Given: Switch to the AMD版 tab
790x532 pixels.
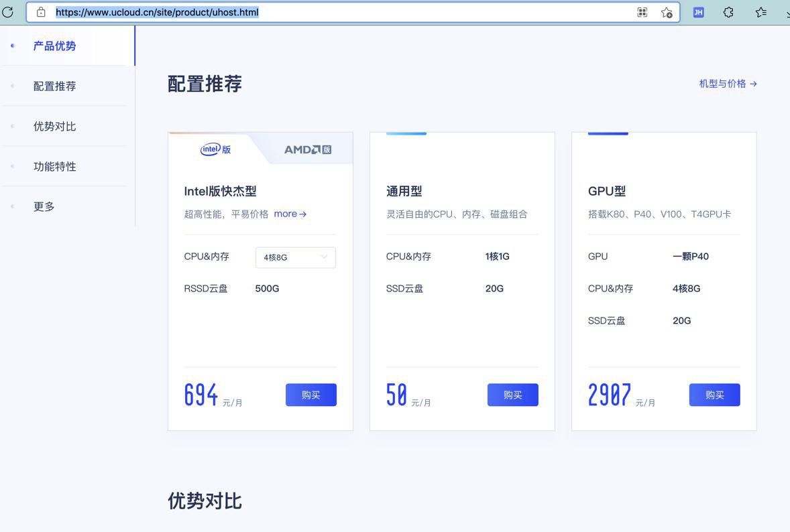Looking at the screenshot, I should click(x=308, y=149).
